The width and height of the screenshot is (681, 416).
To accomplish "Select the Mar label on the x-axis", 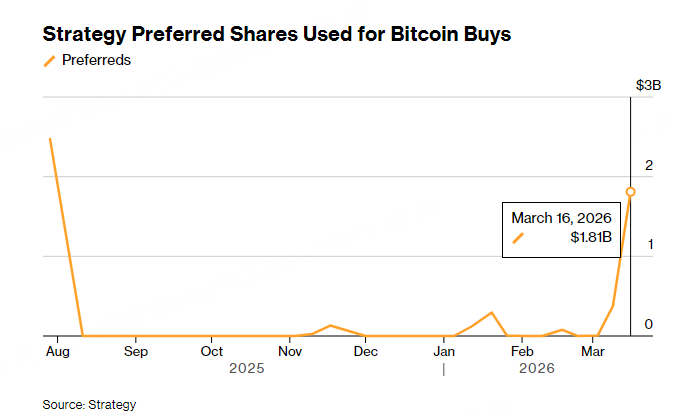I will click(594, 352).
